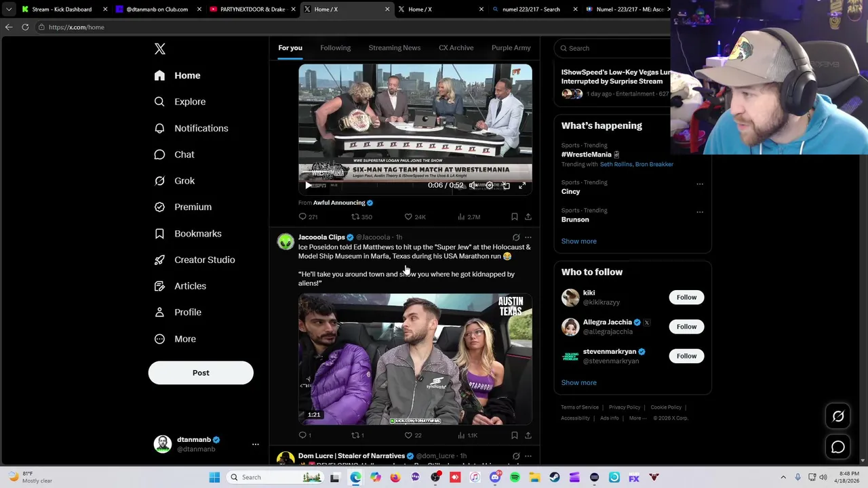Image resolution: width=868 pixels, height=488 pixels.
Task: Show more who to follow suggestions
Action: pos(579,383)
